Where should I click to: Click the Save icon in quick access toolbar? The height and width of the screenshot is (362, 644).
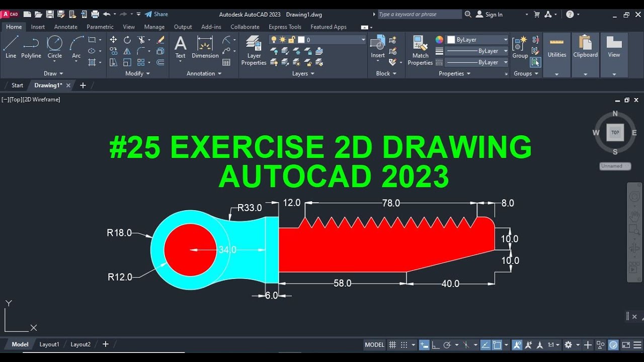tap(50, 15)
